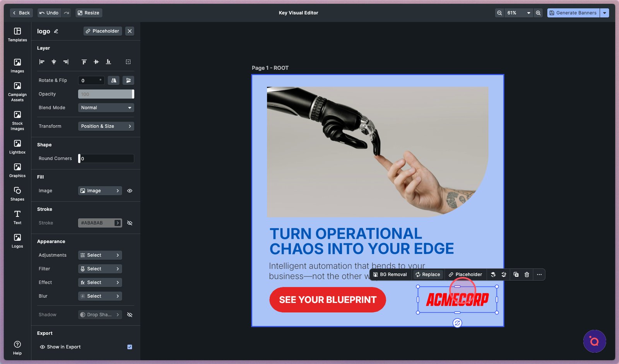The image size is (619, 364).
Task: Open the chat assistant bubble
Action: [x=595, y=341]
